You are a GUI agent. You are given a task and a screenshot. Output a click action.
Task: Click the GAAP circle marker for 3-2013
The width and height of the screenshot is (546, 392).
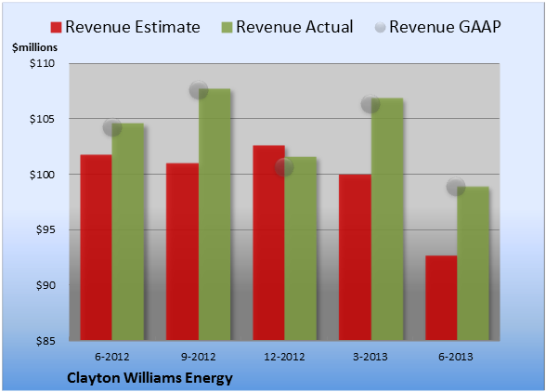click(x=370, y=103)
